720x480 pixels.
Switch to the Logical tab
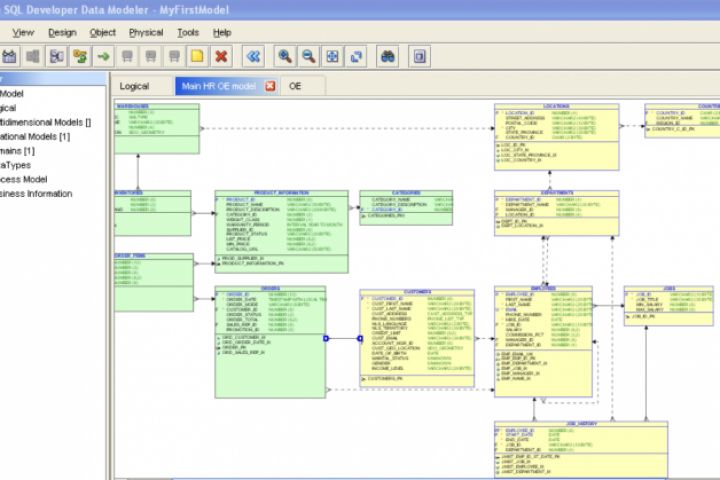[134, 86]
